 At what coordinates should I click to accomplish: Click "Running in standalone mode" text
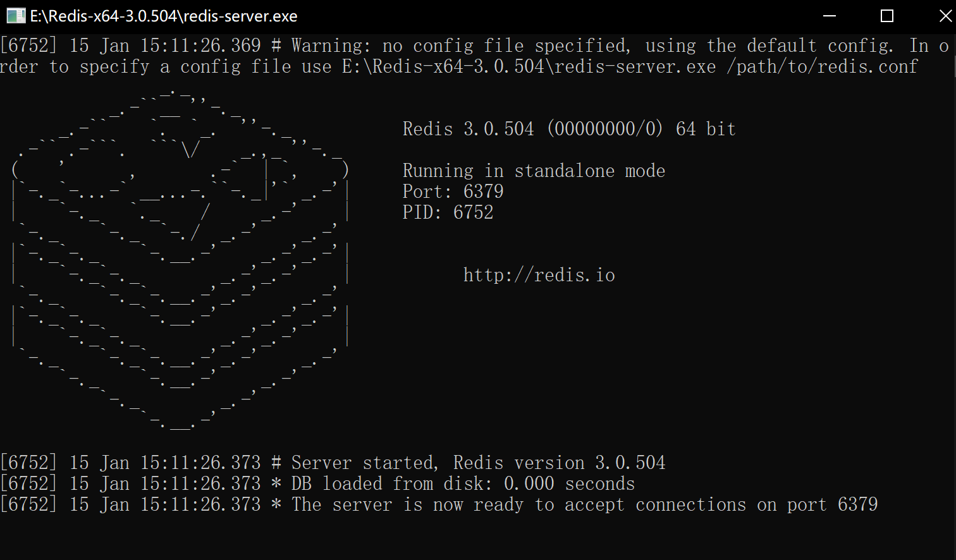click(x=534, y=171)
